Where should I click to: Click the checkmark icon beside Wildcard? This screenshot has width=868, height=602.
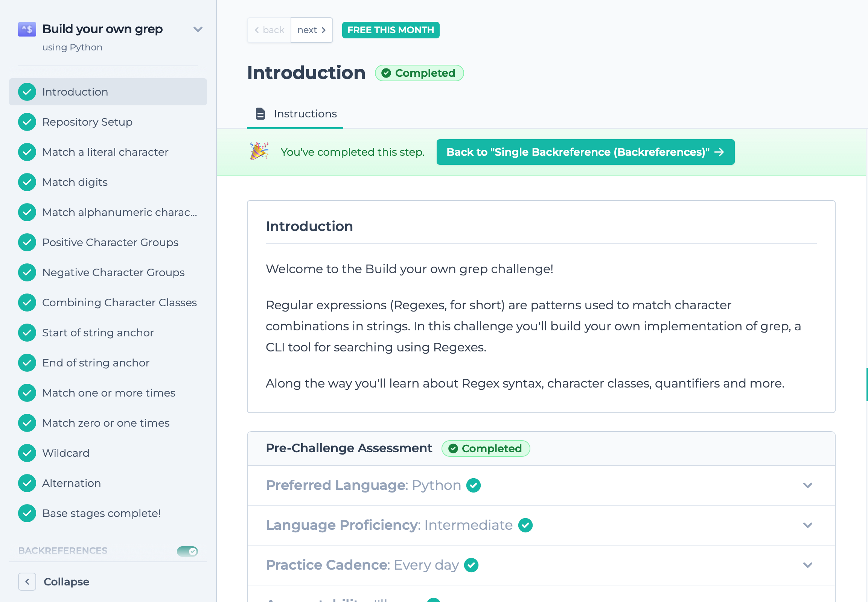tap(27, 453)
